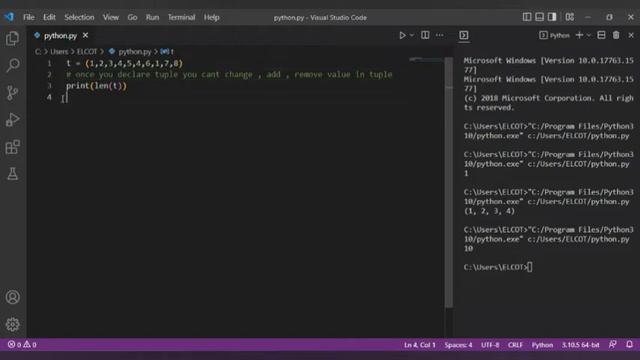This screenshot has width=640, height=360.
Task: Expand the run button dropdown arrow
Action: (411, 36)
